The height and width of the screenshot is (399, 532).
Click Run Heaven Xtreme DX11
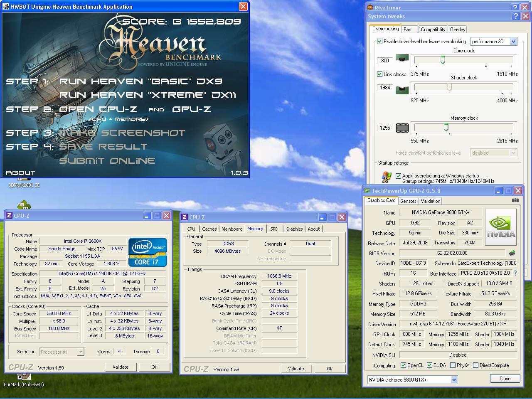click(x=148, y=95)
